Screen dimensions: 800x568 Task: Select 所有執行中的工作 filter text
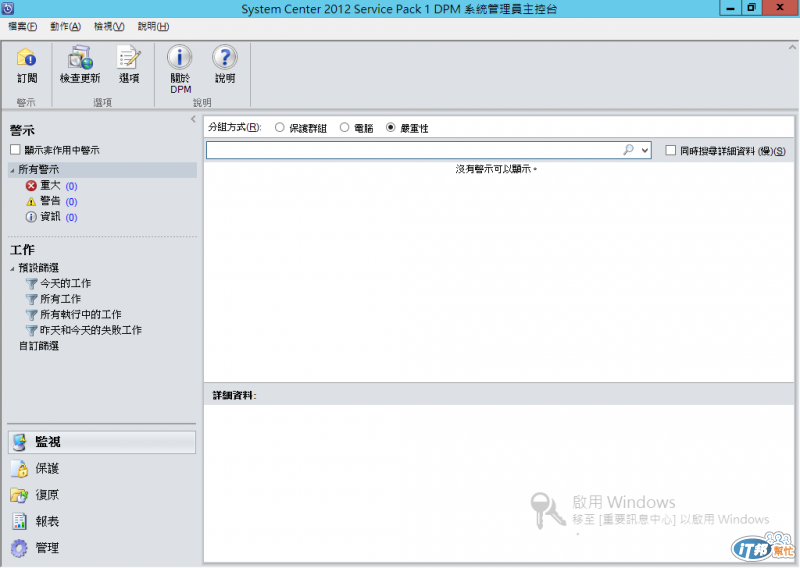point(81,315)
